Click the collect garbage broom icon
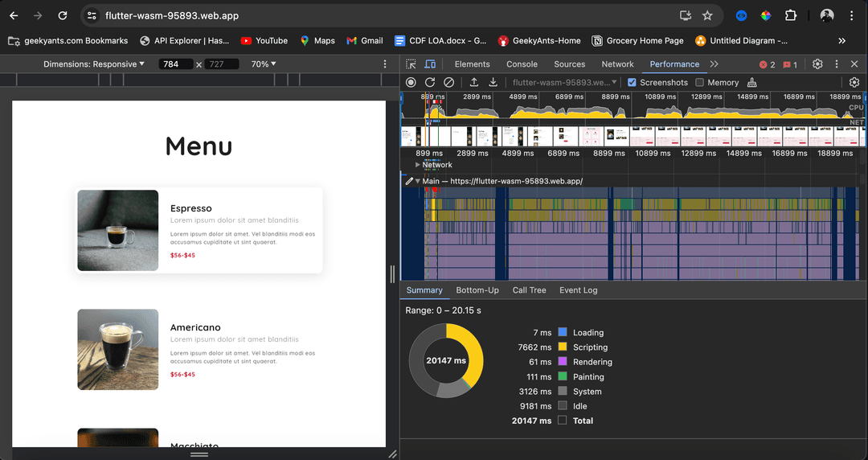 [x=752, y=82]
